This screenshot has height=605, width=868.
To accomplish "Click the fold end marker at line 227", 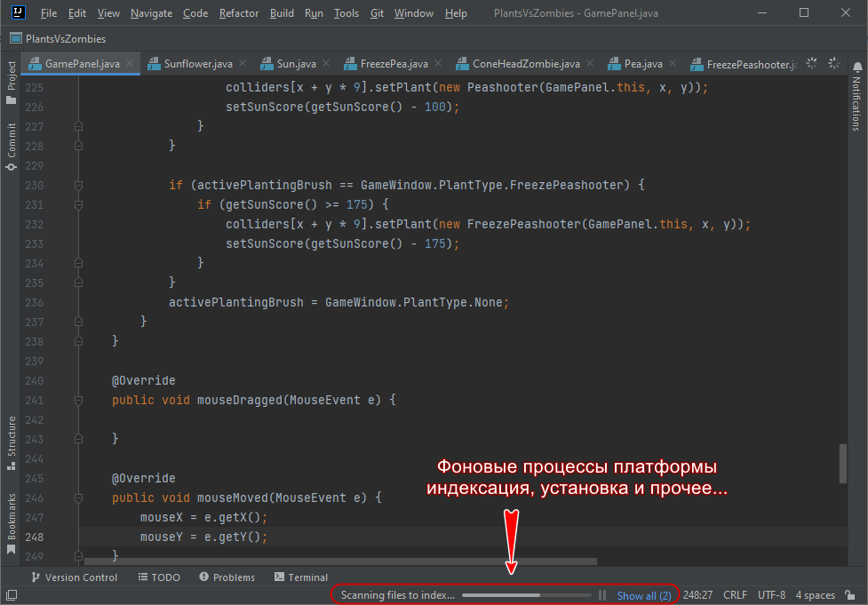I will pos(78,126).
